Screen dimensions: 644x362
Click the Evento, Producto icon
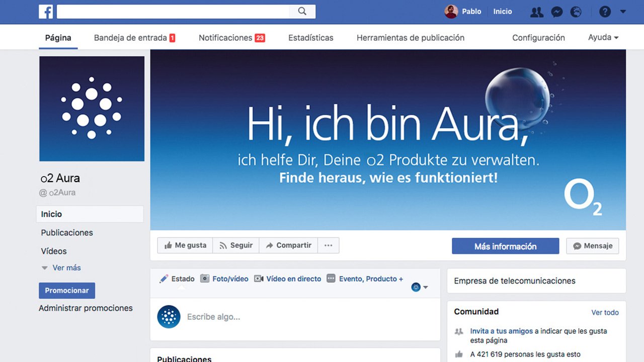331,278
